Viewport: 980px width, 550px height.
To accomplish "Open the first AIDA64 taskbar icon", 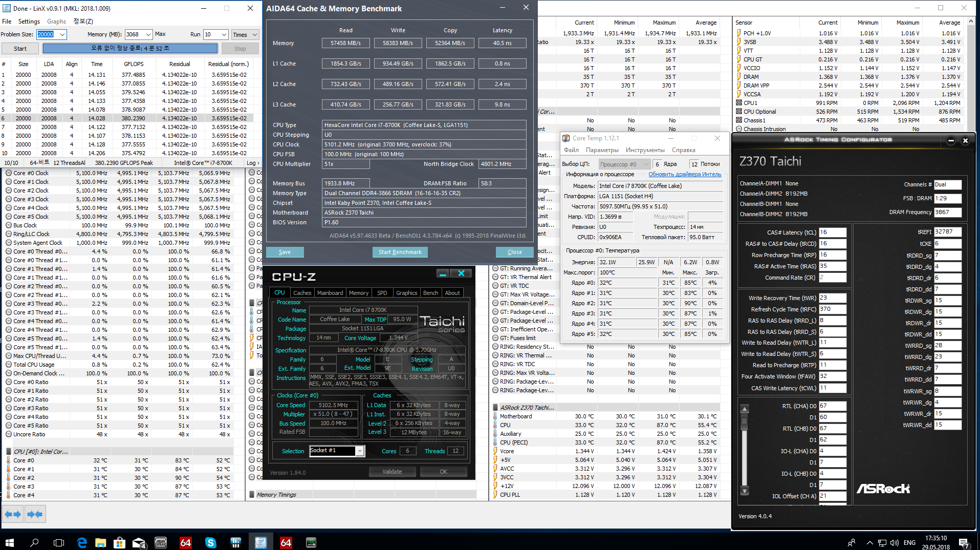I will 186,542.
